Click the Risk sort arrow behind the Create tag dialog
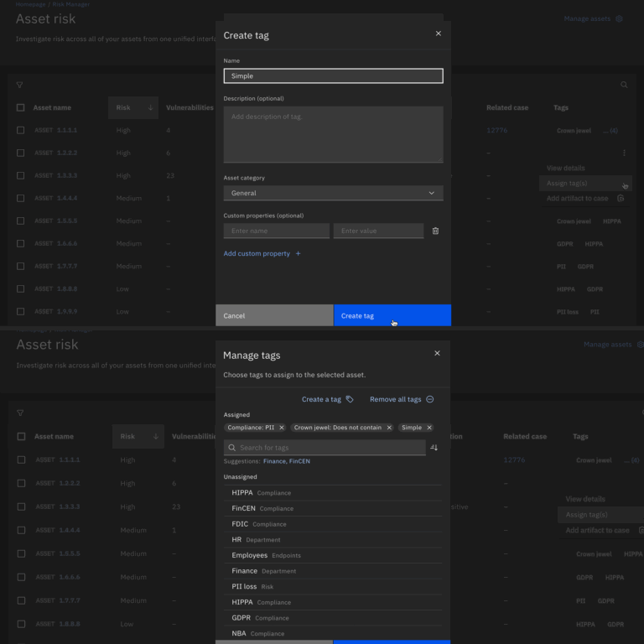644x644 pixels. pyautogui.click(x=150, y=107)
